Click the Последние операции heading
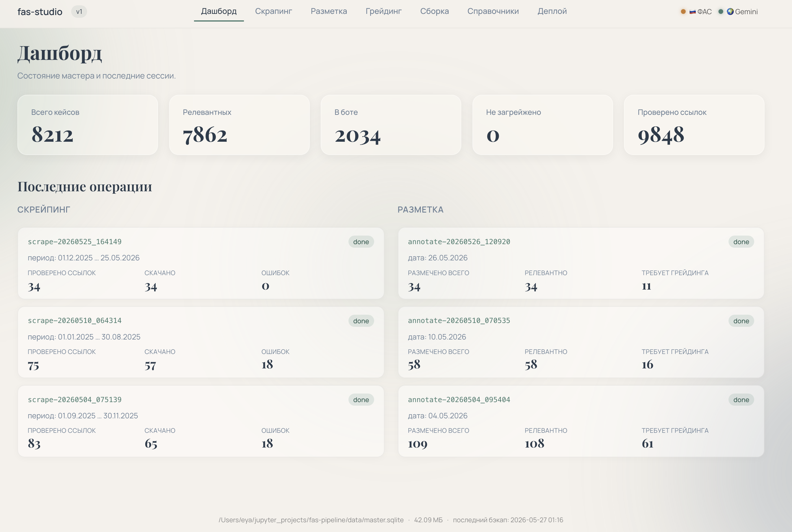This screenshot has width=792, height=532. pos(85,187)
